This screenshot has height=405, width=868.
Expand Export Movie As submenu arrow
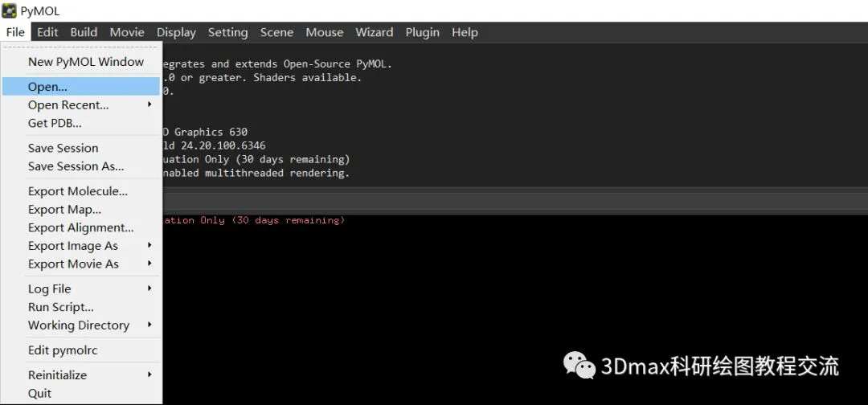(x=149, y=264)
